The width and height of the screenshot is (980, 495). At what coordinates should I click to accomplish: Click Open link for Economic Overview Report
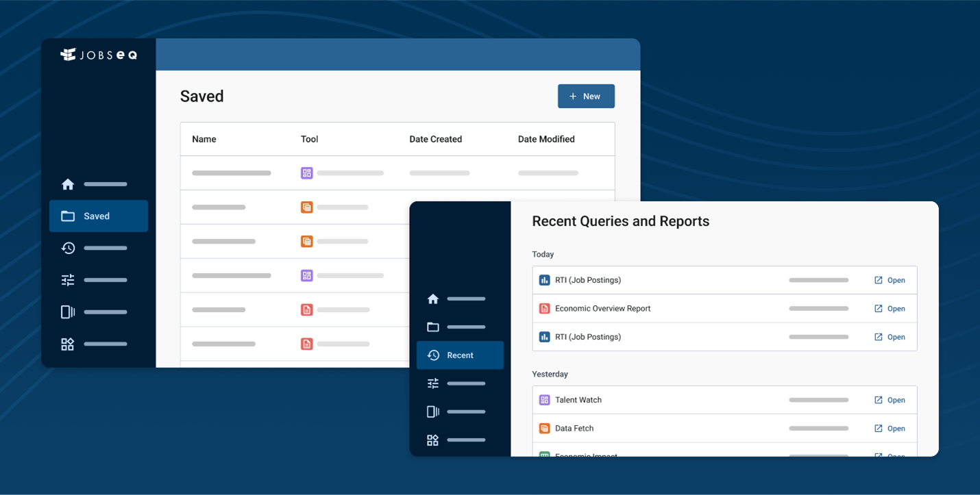(x=890, y=309)
